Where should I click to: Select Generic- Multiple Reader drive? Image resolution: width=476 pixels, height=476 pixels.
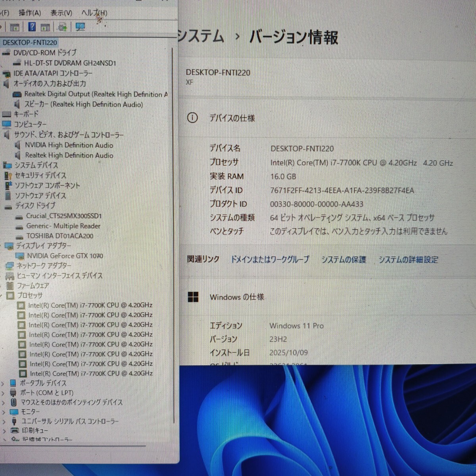click(x=63, y=226)
